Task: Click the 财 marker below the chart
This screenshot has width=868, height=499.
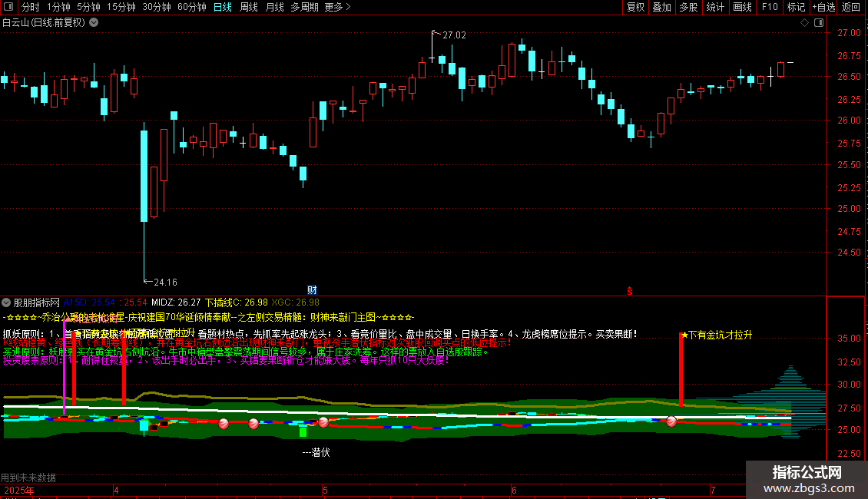Action: (x=312, y=290)
